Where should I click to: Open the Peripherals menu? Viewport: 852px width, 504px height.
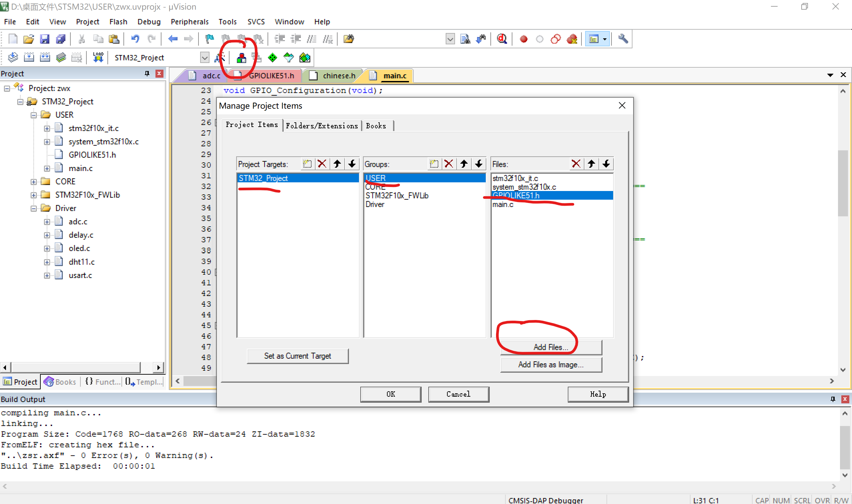pos(189,22)
